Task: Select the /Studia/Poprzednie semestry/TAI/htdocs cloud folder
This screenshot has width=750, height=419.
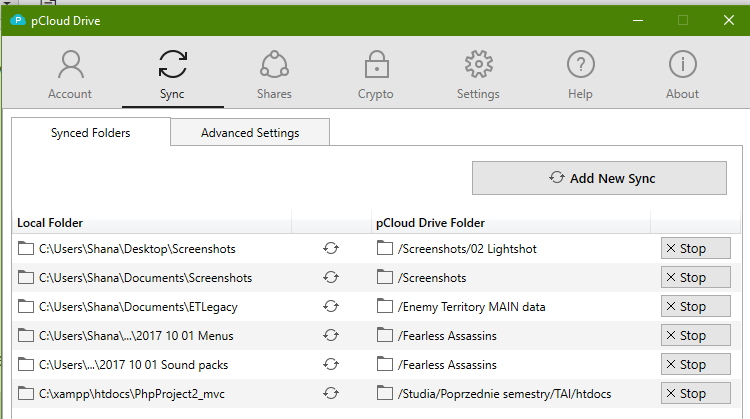Action: 505,394
